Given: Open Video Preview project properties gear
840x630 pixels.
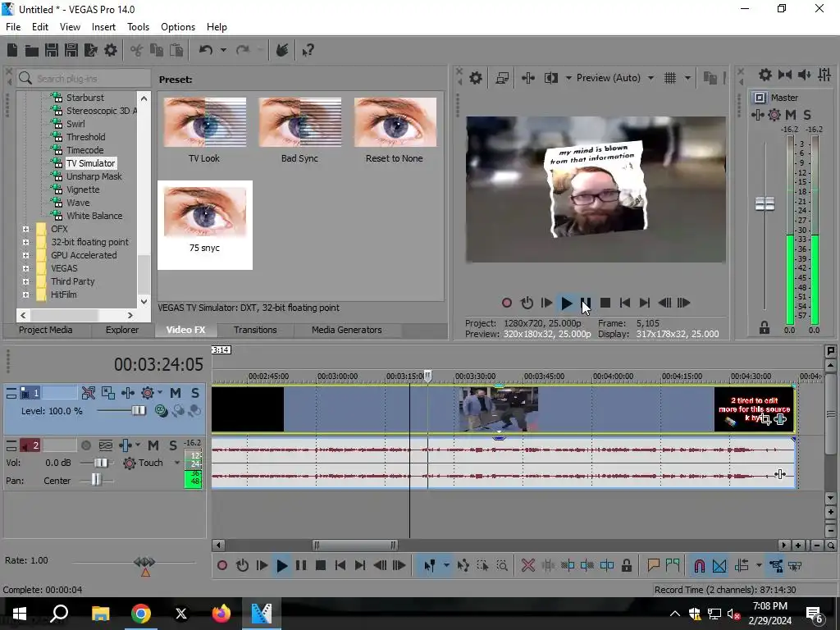Looking at the screenshot, I should point(476,78).
